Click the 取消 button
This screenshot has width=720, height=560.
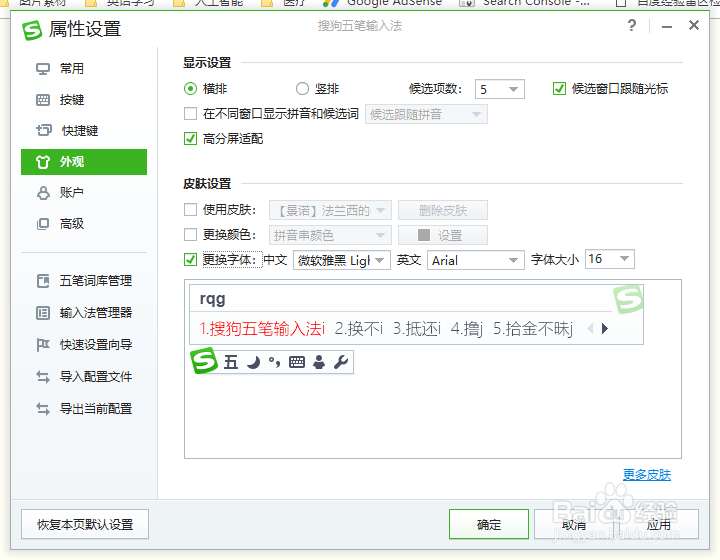click(x=574, y=524)
